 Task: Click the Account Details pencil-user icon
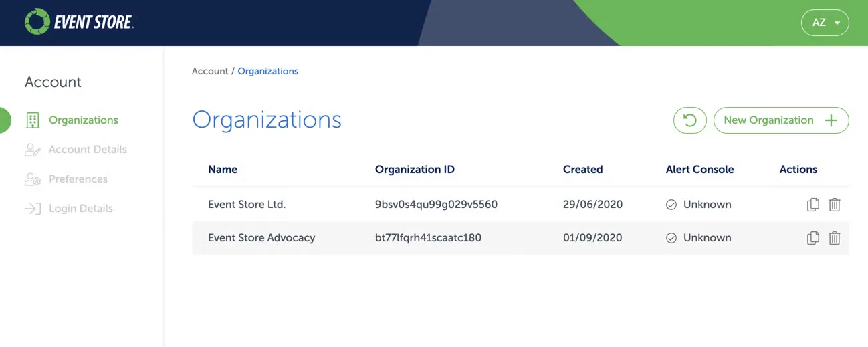click(x=33, y=150)
